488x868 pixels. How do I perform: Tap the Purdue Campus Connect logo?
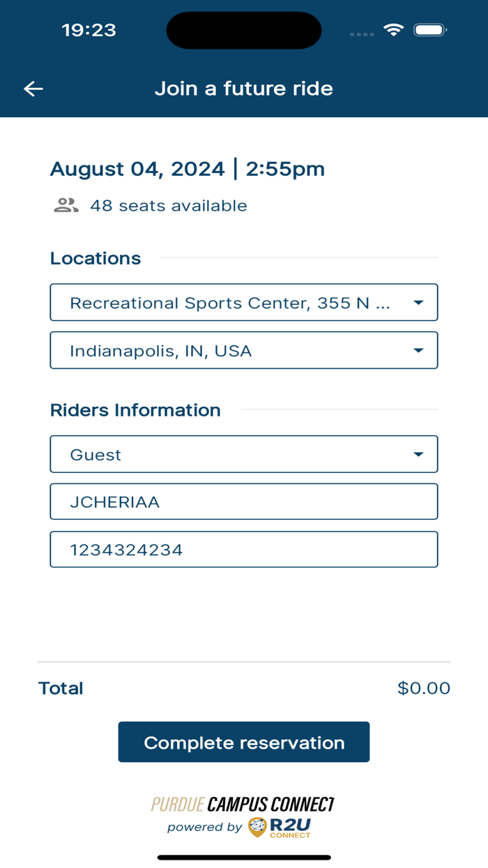click(x=243, y=805)
